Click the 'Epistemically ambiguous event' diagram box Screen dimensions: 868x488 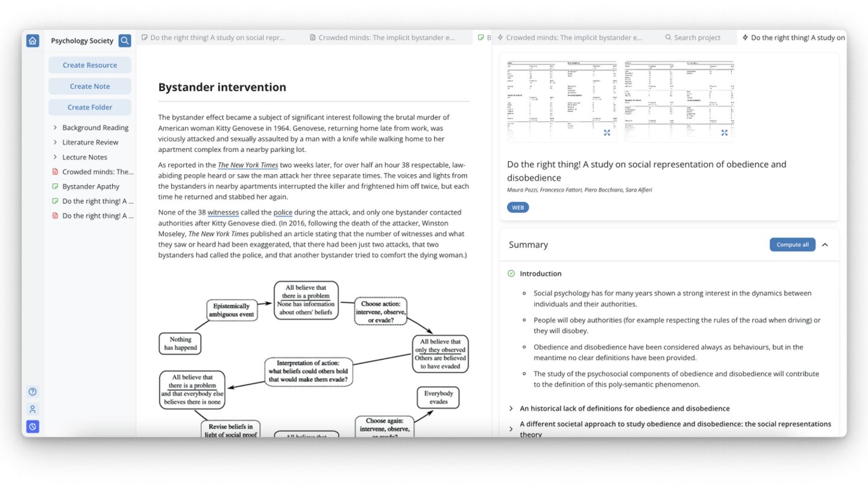click(233, 310)
